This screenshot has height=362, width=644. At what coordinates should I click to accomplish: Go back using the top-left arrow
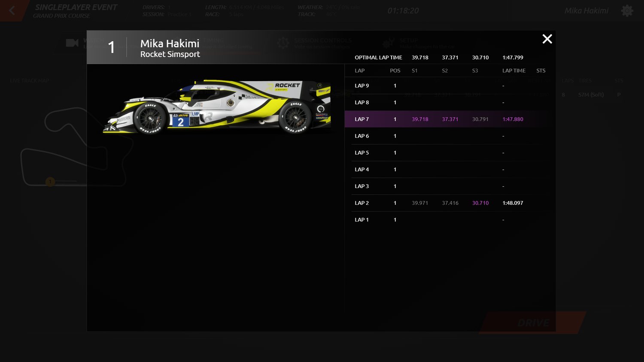click(x=12, y=11)
